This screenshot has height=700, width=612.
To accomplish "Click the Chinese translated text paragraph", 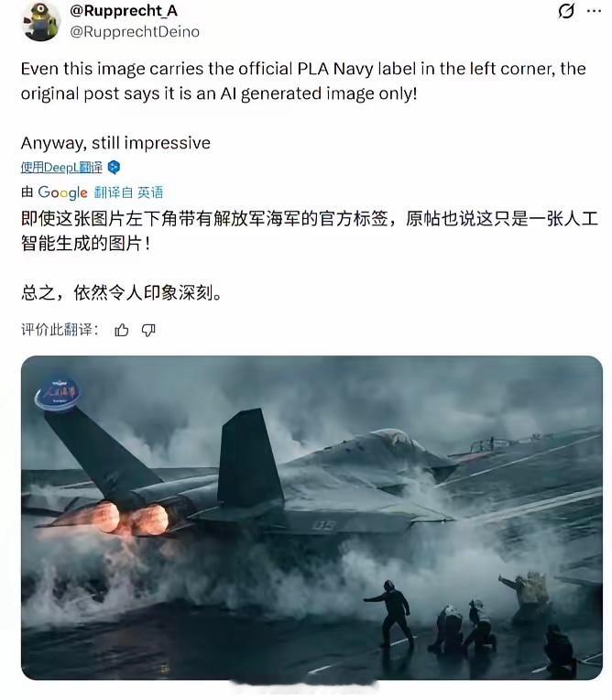I will pos(309,231).
